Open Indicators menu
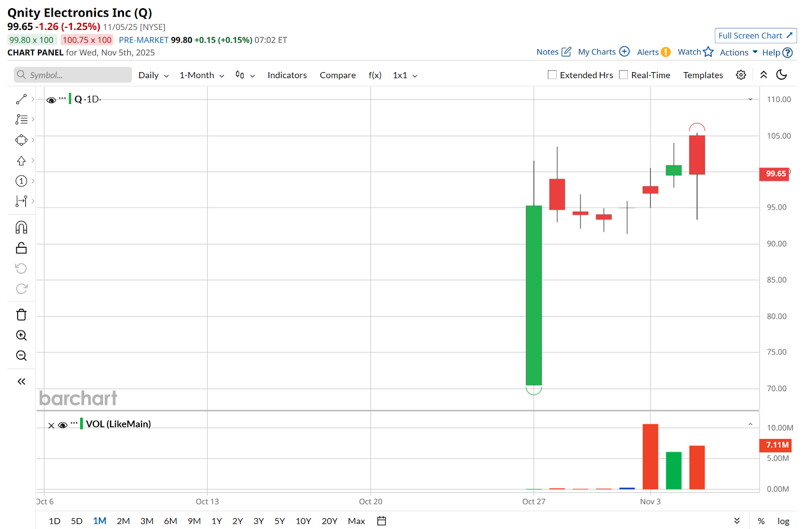Image resolution: width=812 pixels, height=529 pixels. click(287, 75)
